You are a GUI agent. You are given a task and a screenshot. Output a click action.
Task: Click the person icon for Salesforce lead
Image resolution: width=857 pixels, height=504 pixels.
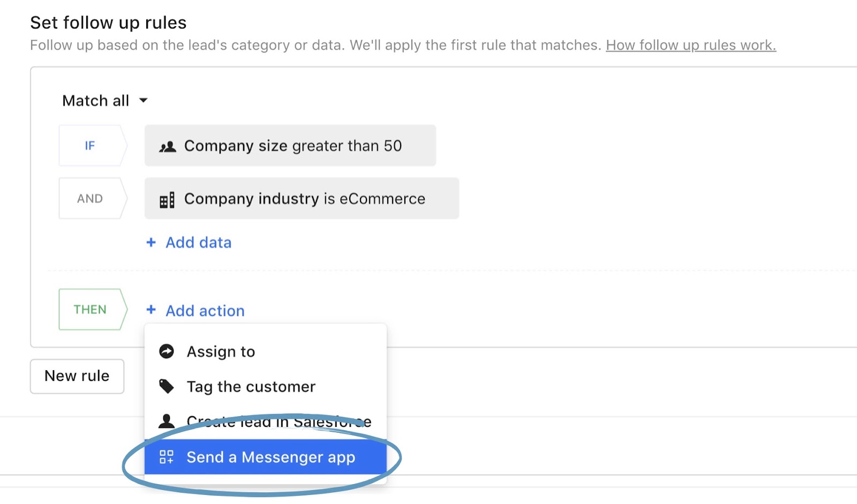click(167, 421)
